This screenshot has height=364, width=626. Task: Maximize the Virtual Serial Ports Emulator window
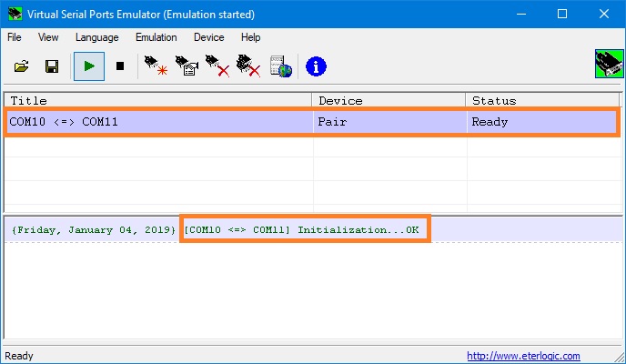562,14
